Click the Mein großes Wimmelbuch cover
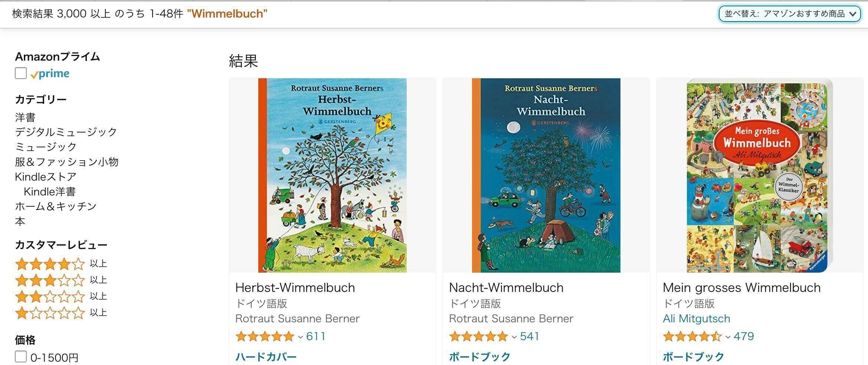This screenshot has width=868, height=365. click(x=759, y=175)
